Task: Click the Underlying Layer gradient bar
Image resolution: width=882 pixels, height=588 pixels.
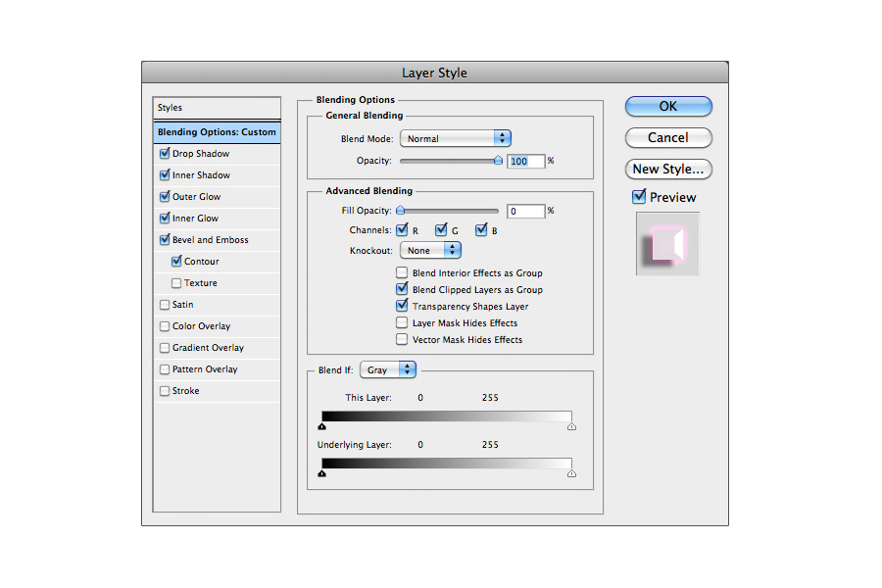Action: point(447,464)
